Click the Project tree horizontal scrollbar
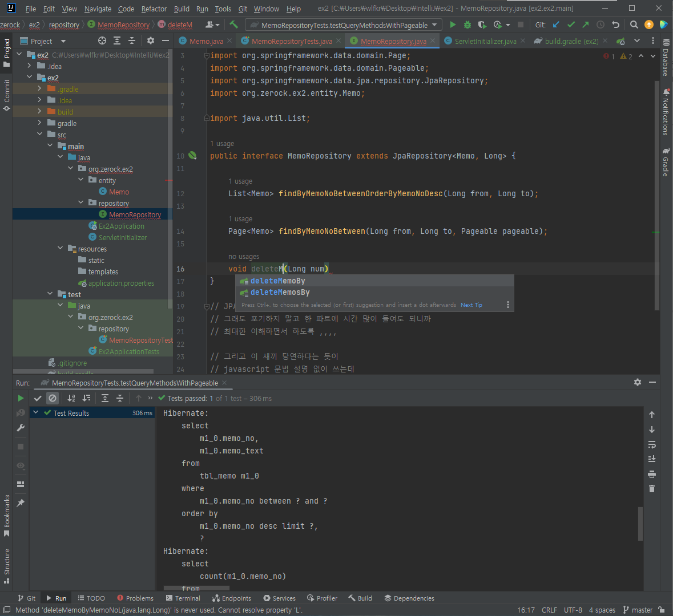Screen dimensions: 673x616 [x=83, y=371]
